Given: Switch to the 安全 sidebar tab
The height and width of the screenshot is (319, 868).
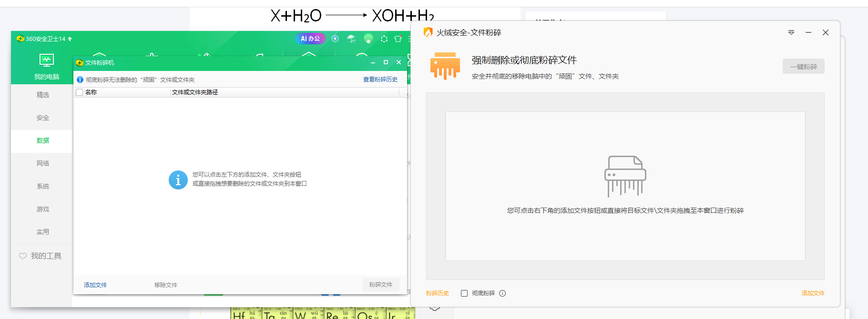Looking at the screenshot, I should pos(43,118).
